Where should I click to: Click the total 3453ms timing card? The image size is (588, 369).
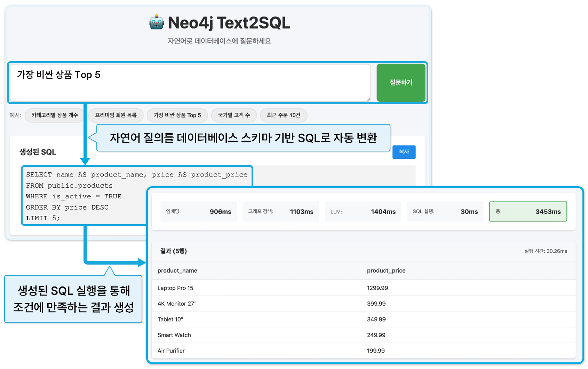[x=528, y=212]
